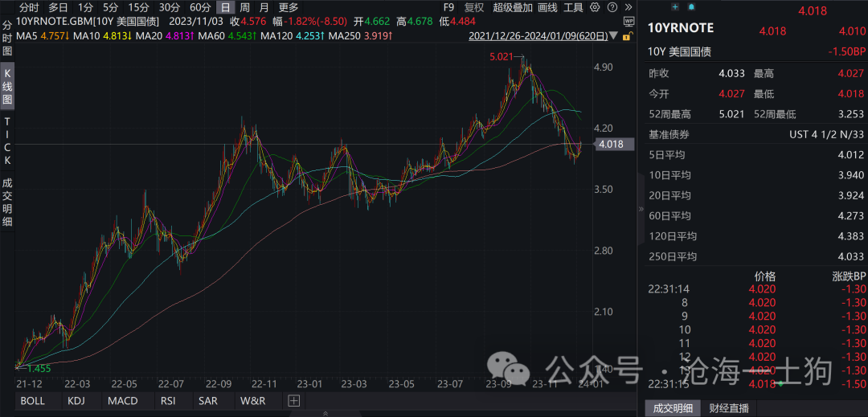Viewport: 868px width, 417px height.
Task: Open 更多 intervals dropdown
Action: point(288,7)
